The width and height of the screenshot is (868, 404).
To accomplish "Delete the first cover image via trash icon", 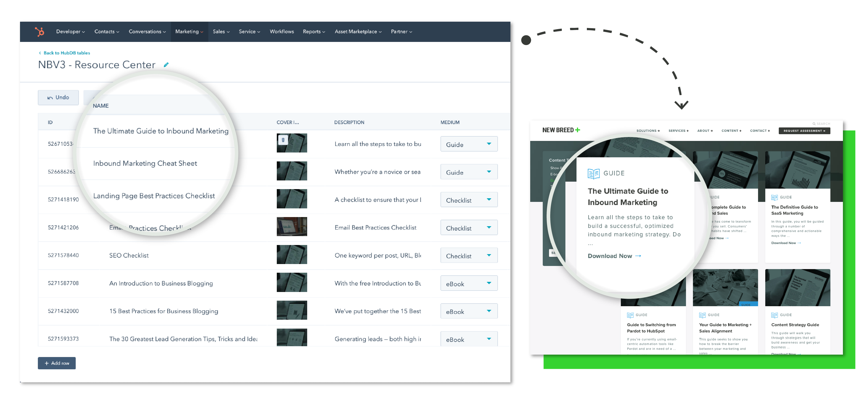I will pyautogui.click(x=283, y=139).
